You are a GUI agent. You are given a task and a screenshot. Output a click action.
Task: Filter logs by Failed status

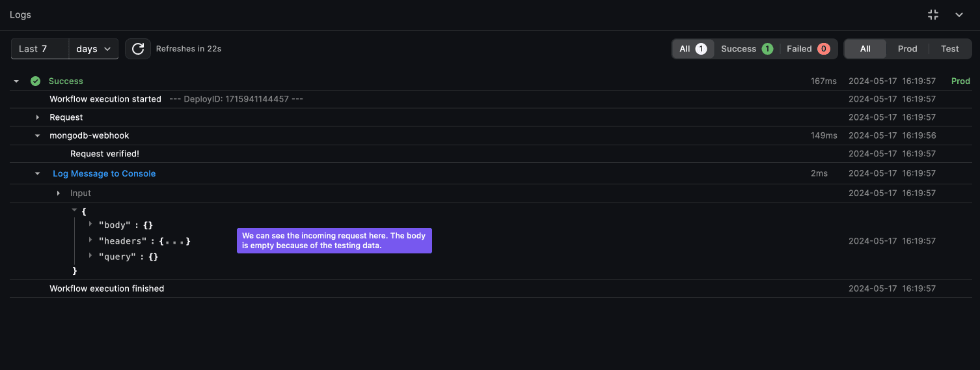(x=807, y=49)
